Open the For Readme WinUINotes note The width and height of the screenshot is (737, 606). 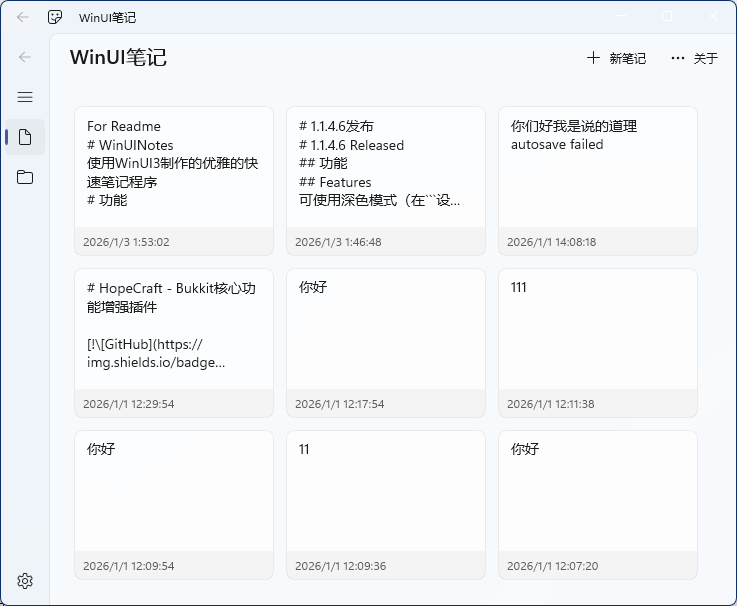(173, 167)
